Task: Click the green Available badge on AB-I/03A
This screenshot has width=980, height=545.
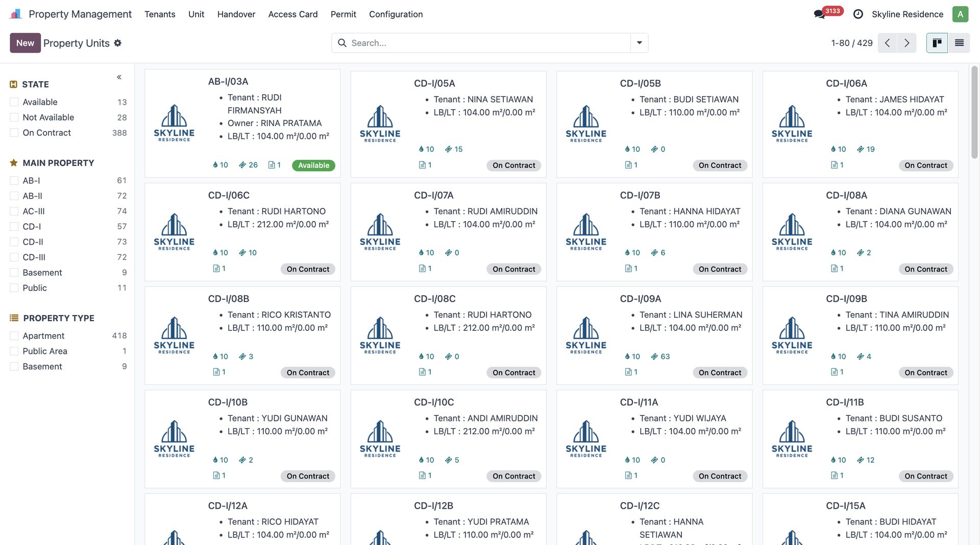Action: 313,165
